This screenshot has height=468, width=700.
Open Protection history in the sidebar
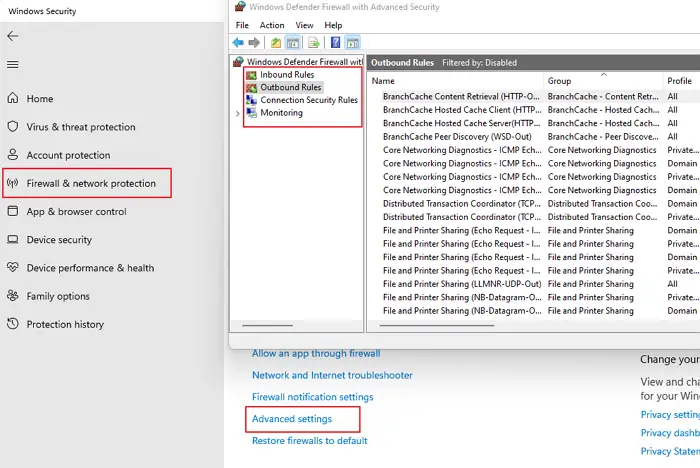coord(55,324)
